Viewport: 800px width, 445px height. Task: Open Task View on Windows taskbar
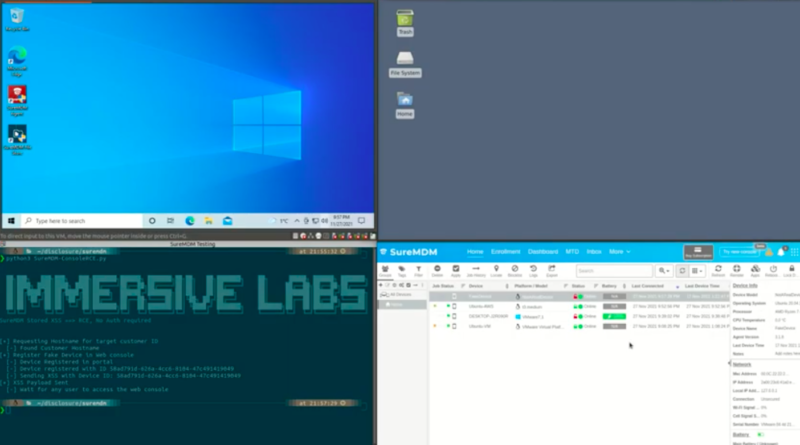pyautogui.click(x=170, y=221)
